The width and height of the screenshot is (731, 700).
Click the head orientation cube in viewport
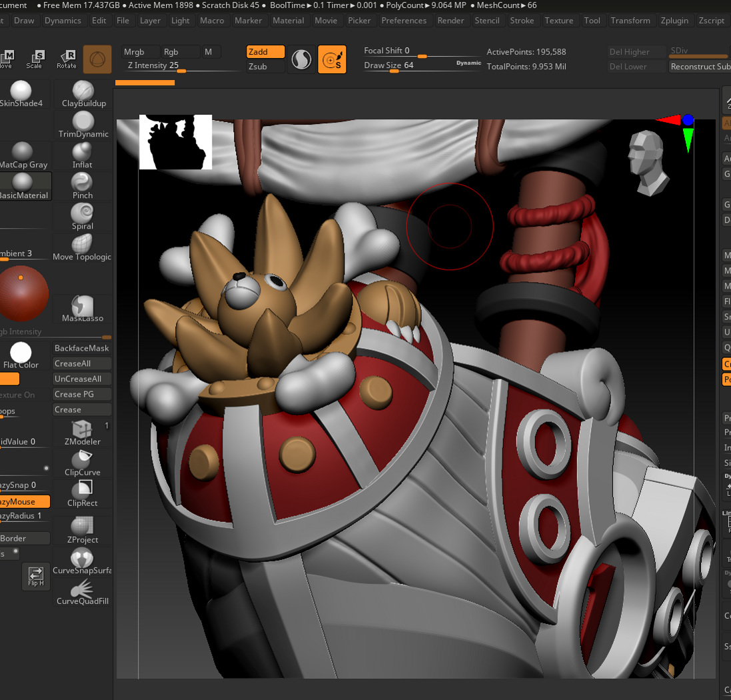point(648,162)
